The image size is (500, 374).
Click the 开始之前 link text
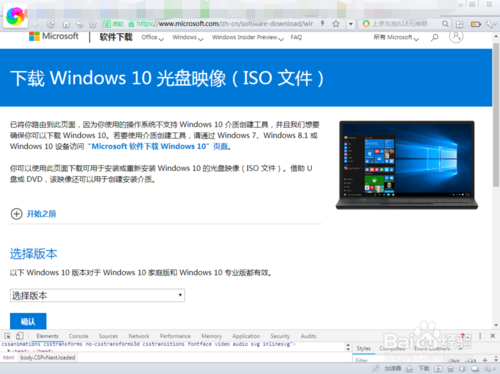pos(41,214)
